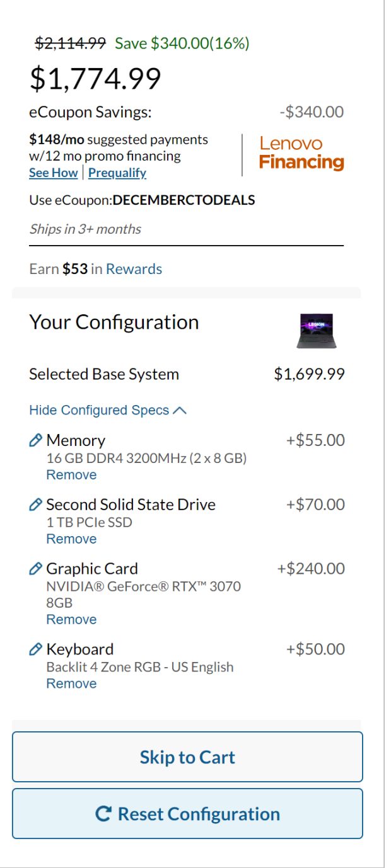The width and height of the screenshot is (391, 868).
Task: Click pencil icon for Second Solid State Drive
Action: pos(36,505)
